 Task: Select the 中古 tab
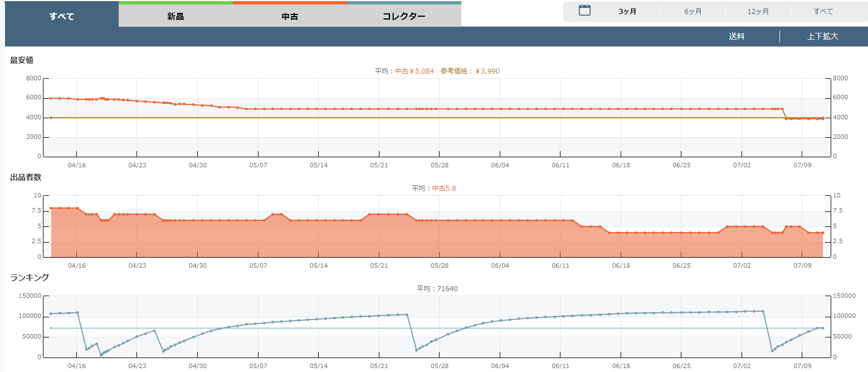coord(290,16)
